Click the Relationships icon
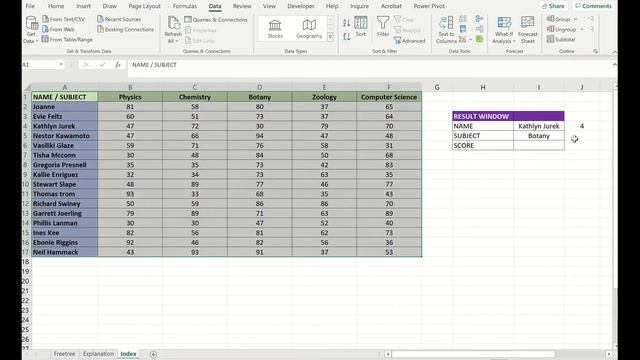This screenshot has width=640, height=360. (480, 29)
